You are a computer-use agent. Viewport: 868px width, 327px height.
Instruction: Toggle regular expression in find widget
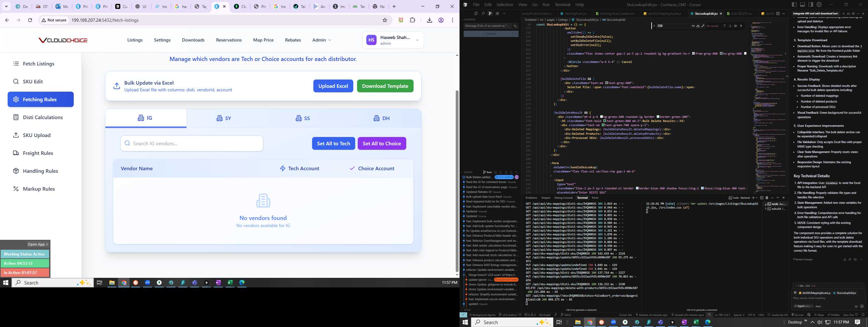[703, 26]
